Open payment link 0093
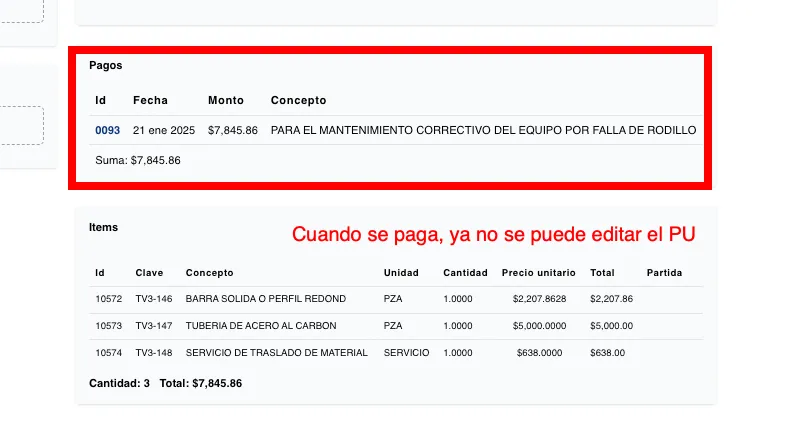The image size is (806, 443). pos(107,131)
